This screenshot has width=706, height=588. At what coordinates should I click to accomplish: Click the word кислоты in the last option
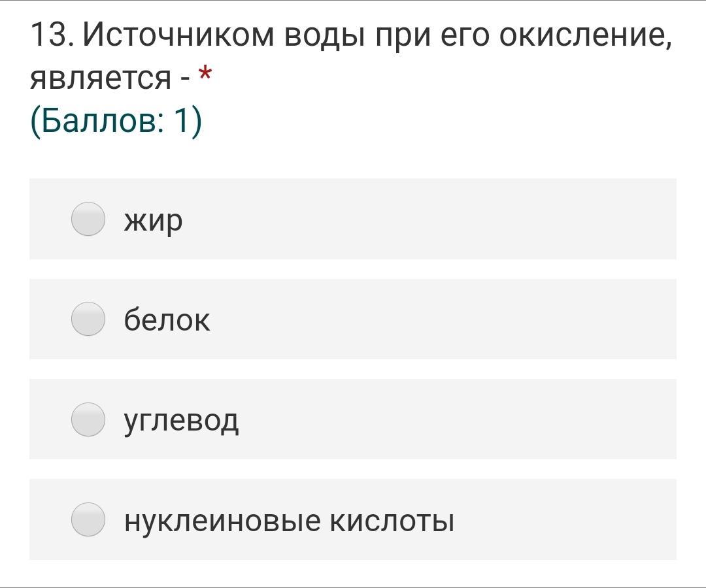click(392, 522)
